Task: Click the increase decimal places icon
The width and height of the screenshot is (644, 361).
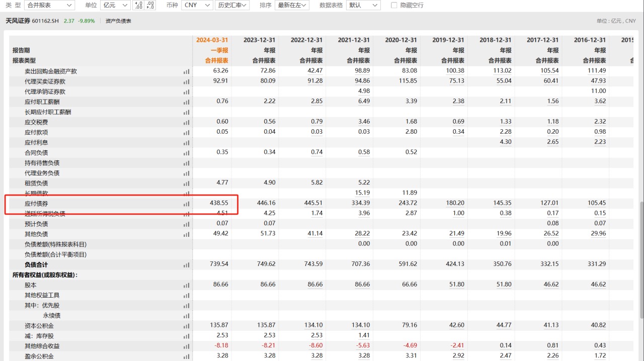Action: pos(138,5)
